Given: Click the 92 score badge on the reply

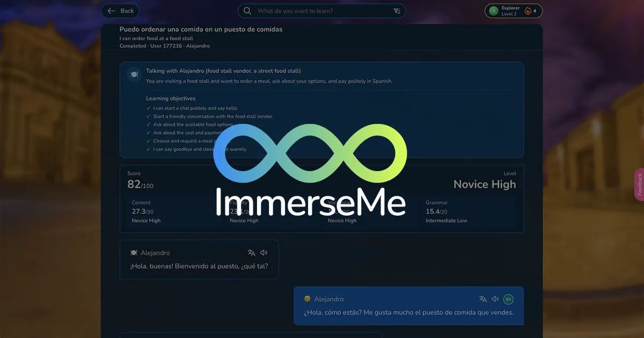Looking at the screenshot, I should click(508, 299).
